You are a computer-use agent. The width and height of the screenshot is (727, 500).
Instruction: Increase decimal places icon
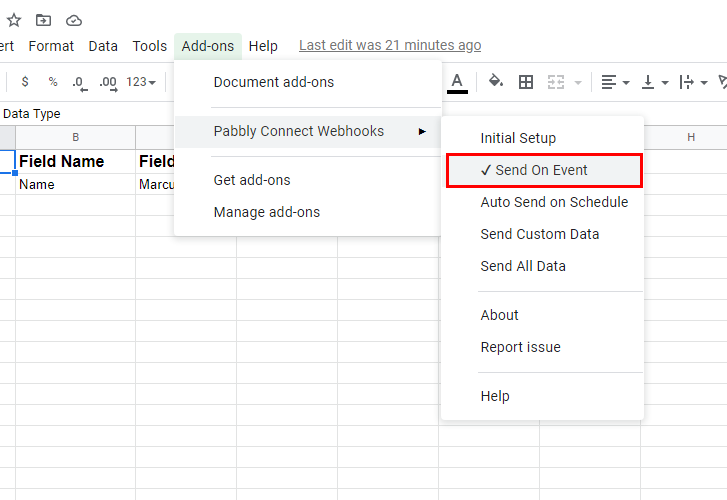point(108,83)
